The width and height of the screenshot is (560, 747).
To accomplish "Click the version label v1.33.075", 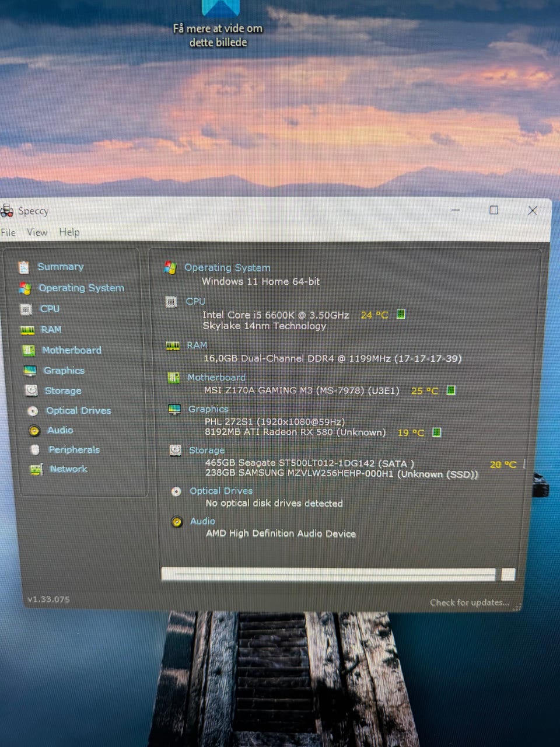I will pyautogui.click(x=48, y=599).
